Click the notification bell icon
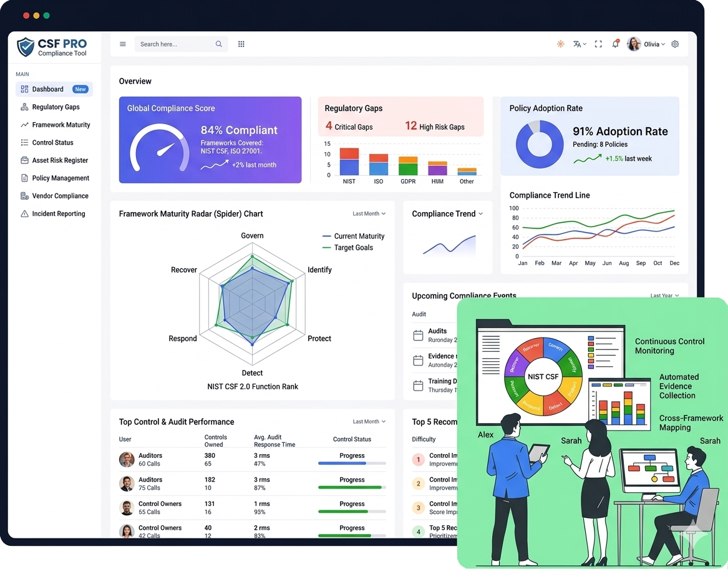 tap(615, 44)
